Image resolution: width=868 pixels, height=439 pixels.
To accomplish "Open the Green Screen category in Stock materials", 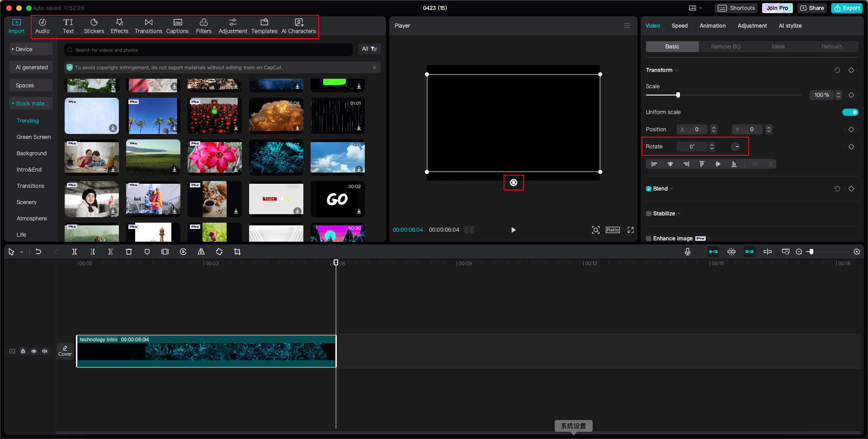I will tap(33, 137).
